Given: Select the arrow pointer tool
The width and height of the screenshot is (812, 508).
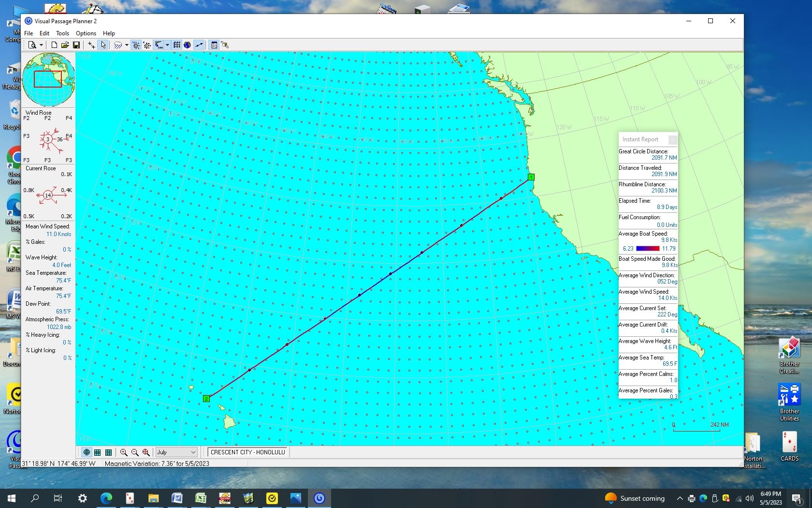Looking at the screenshot, I should [x=103, y=45].
